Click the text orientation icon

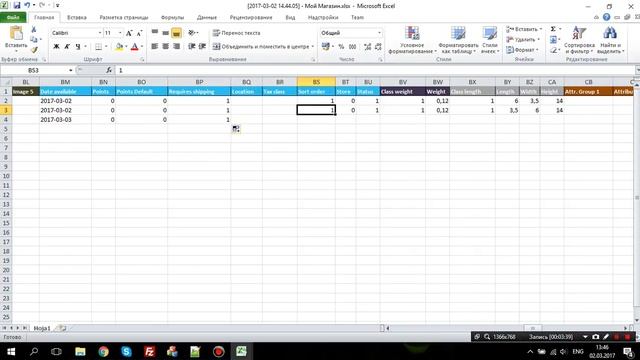[192, 33]
